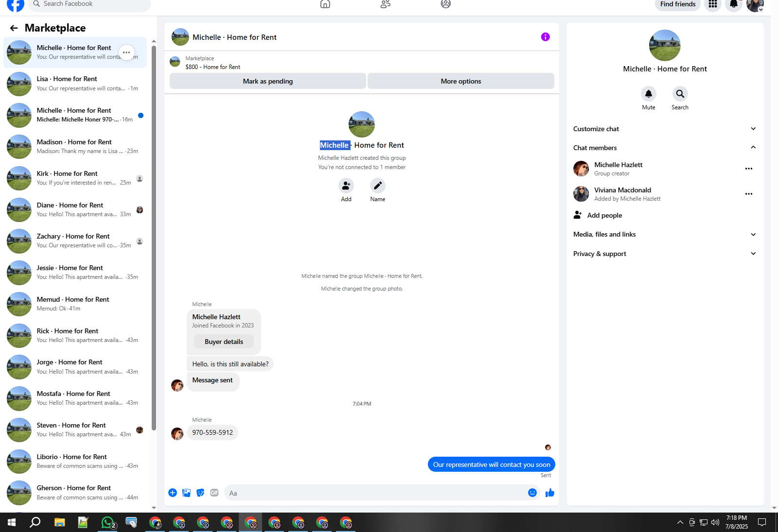Open conversation information purple icon
Screen dimensions: 778x532
[546, 37]
